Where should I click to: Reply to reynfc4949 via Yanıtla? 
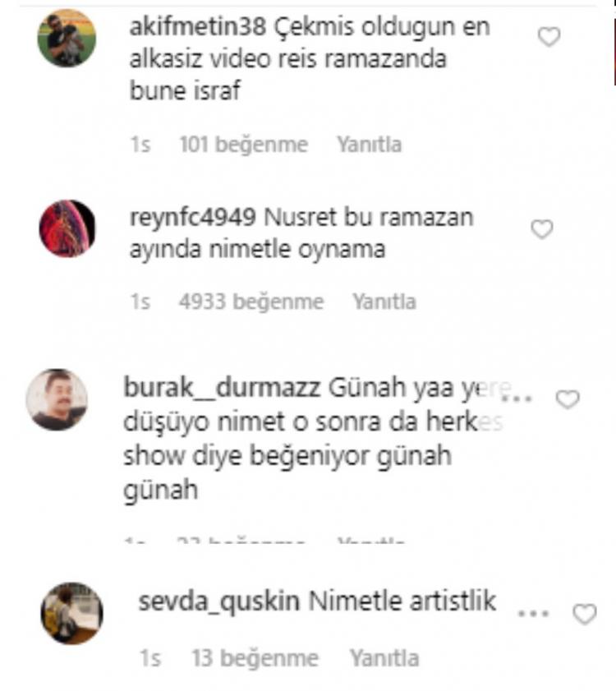384,302
